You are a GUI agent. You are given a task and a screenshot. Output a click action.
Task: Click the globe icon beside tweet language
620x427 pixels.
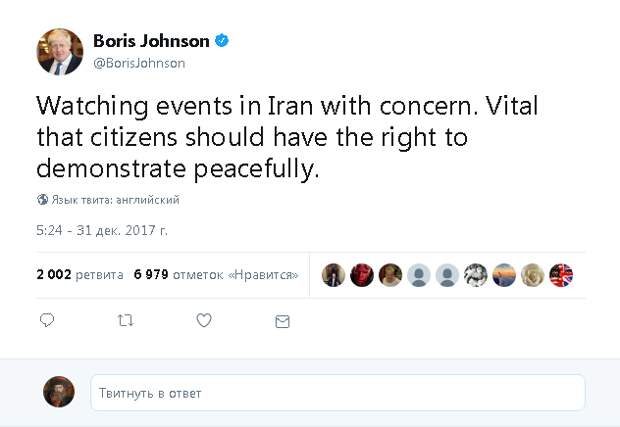[43, 200]
